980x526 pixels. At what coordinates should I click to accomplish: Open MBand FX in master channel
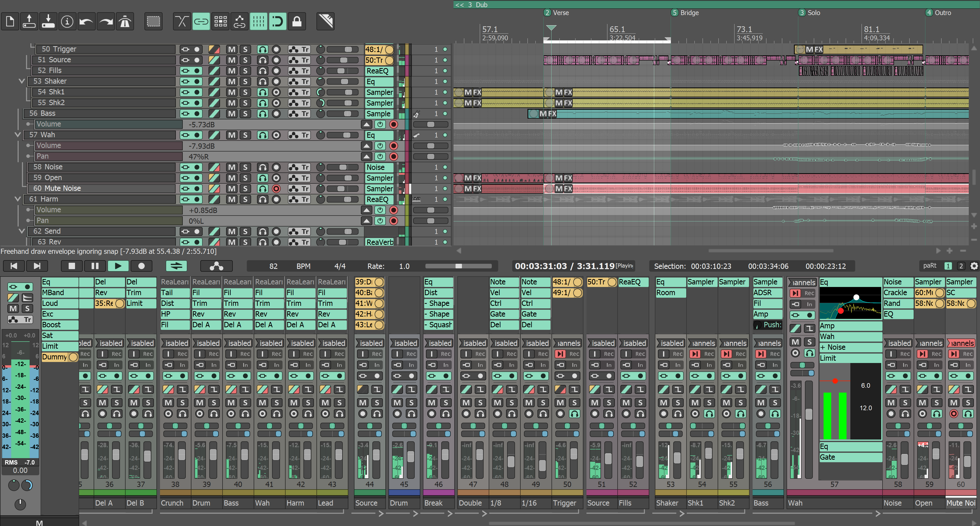click(60, 293)
